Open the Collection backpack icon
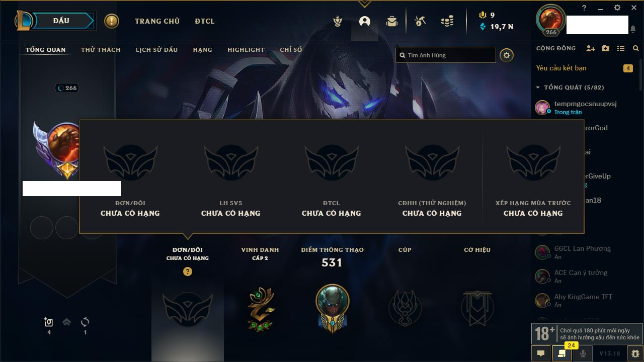 (392, 21)
